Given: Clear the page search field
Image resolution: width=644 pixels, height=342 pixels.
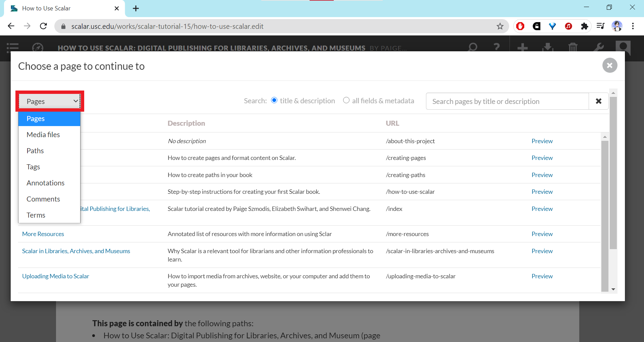Looking at the screenshot, I should [x=598, y=101].
